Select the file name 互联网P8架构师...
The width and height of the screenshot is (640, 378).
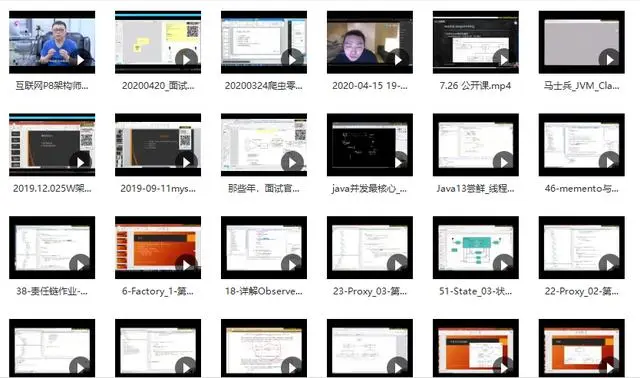(52, 86)
